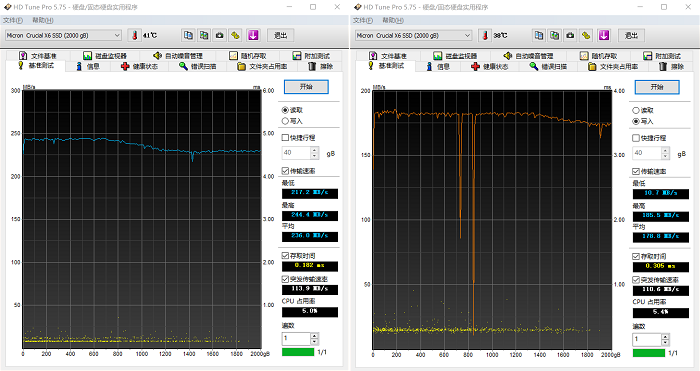Toggle 存取时间 checkbox in right window
This screenshot has height=371, width=700.
(x=636, y=256)
